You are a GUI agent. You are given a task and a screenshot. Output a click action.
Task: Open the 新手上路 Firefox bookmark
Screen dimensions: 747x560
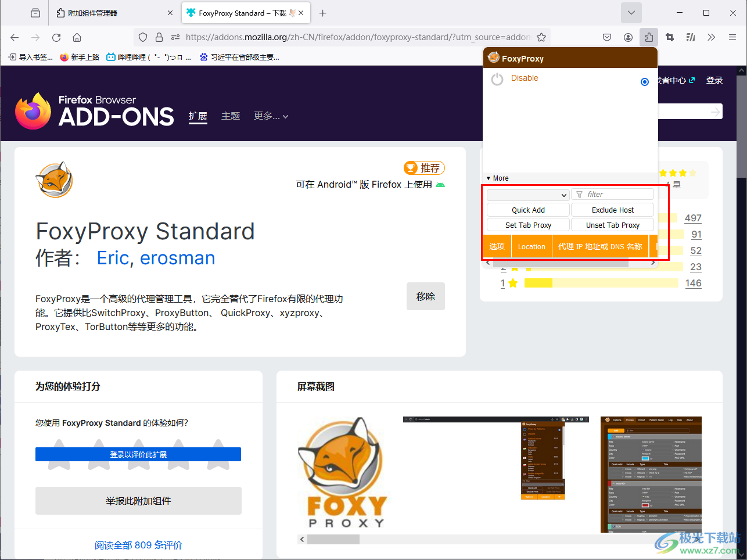point(80,57)
